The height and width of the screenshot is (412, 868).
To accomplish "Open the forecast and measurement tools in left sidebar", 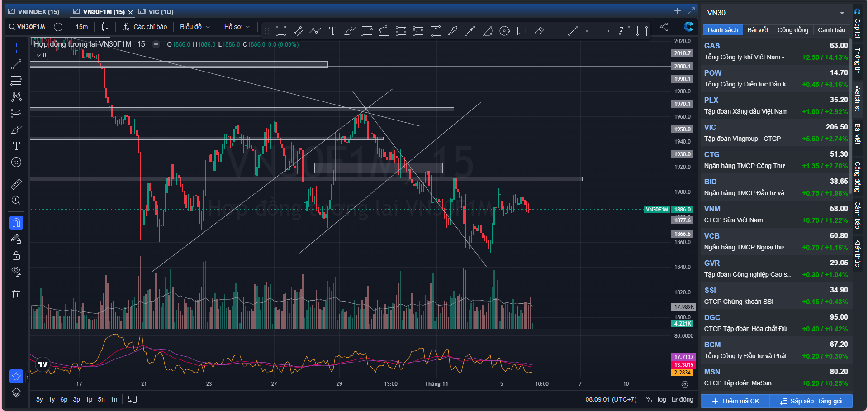I will coord(16,113).
